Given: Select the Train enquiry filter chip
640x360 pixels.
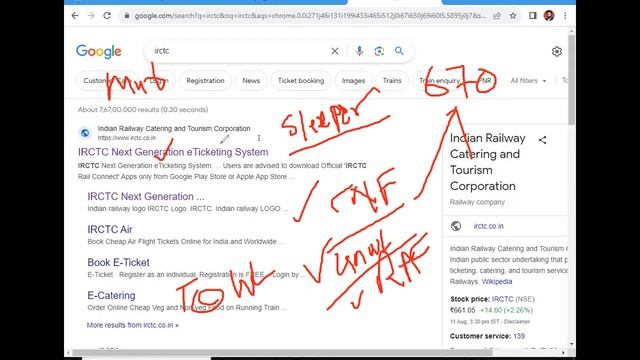Looking at the screenshot, I should [440, 81].
